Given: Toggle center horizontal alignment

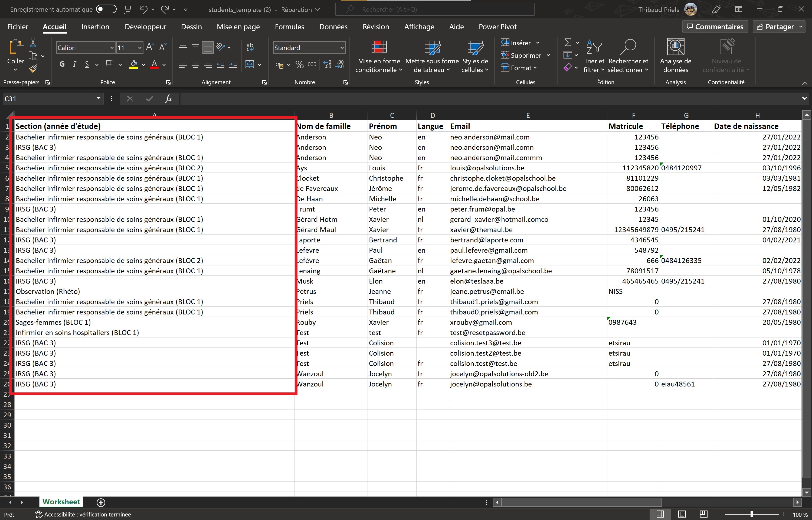Looking at the screenshot, I should tap(195, 64).
